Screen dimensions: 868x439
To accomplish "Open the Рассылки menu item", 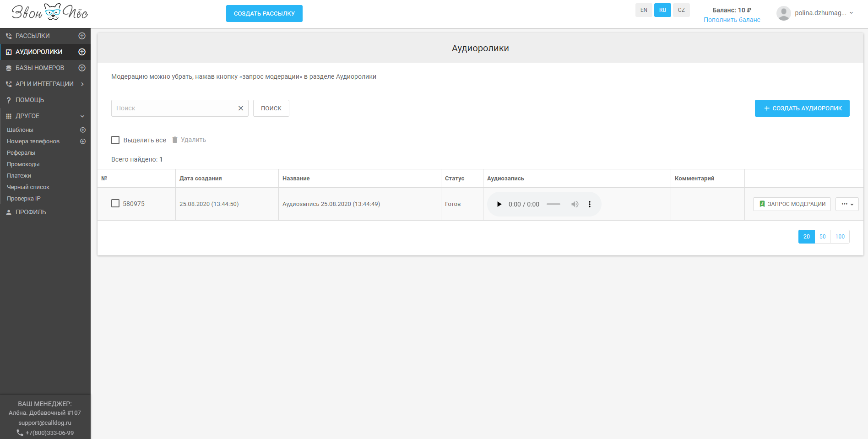I will pos(33,36).
